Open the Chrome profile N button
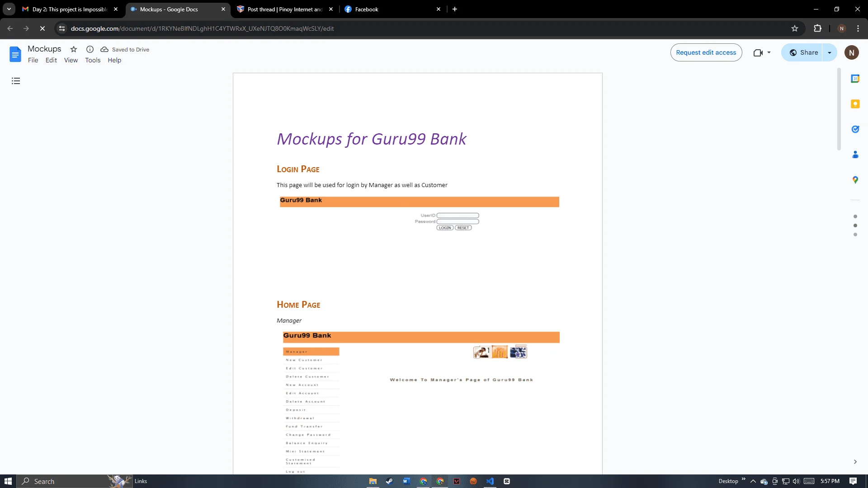868x488 pixels. pos(841,28)
